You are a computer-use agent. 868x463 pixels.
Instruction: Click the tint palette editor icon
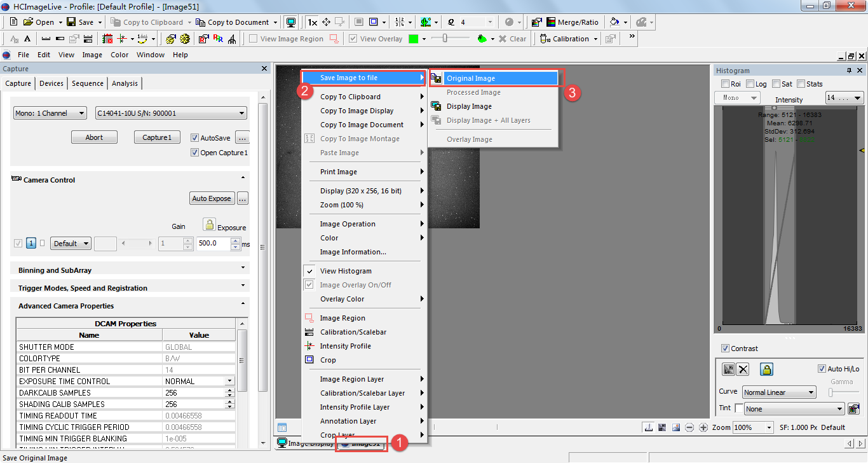pos(854,409)
